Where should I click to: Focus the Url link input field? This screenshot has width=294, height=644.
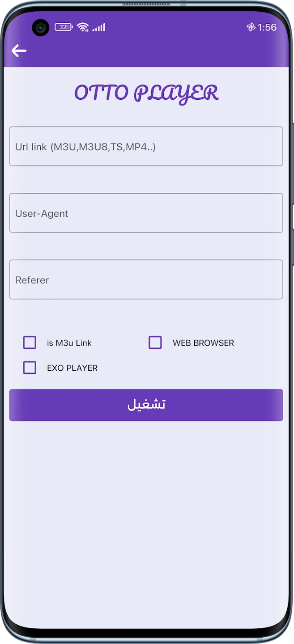pyautogui.click(x=146, y=147)
